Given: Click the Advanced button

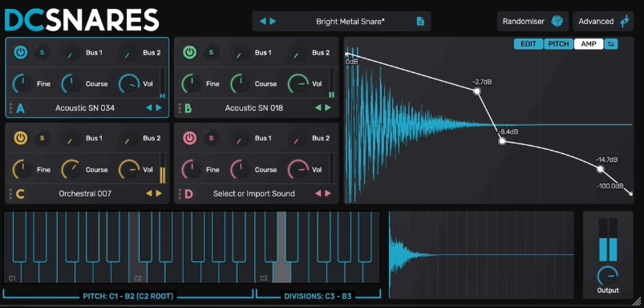Looking at the screenshot, I should (603, 22).
